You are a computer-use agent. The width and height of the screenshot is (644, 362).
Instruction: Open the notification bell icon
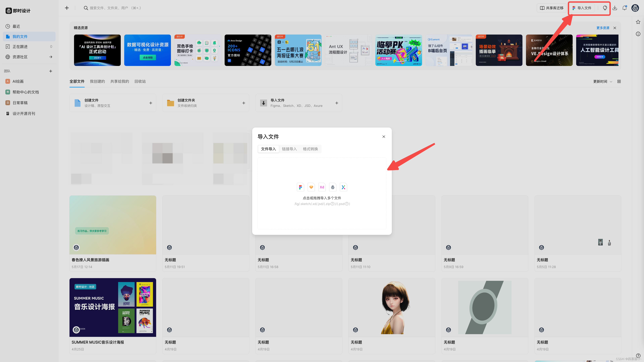coord(624,8)
